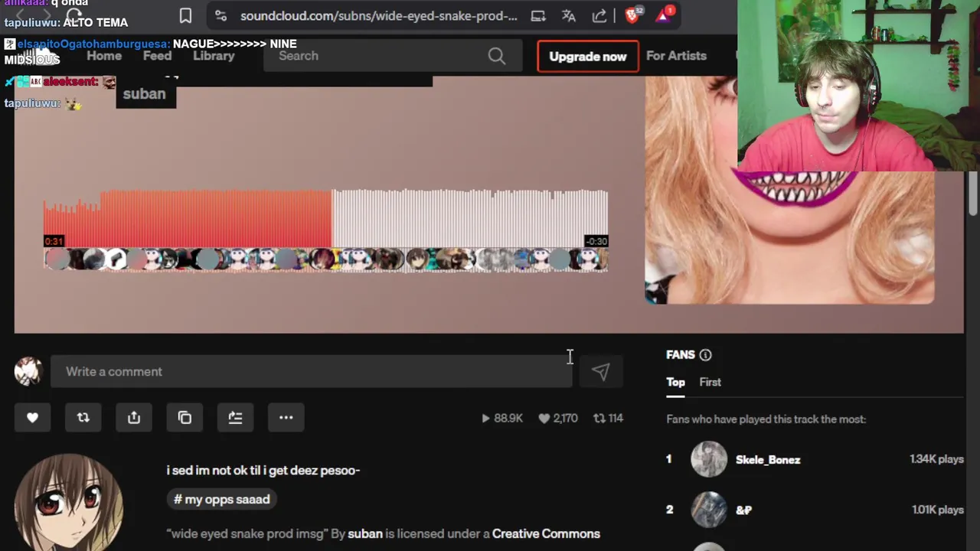Click &P avatar thumbnail
Image resolution: width=980 pixels, height=551 pixels.
click(709, 510)
